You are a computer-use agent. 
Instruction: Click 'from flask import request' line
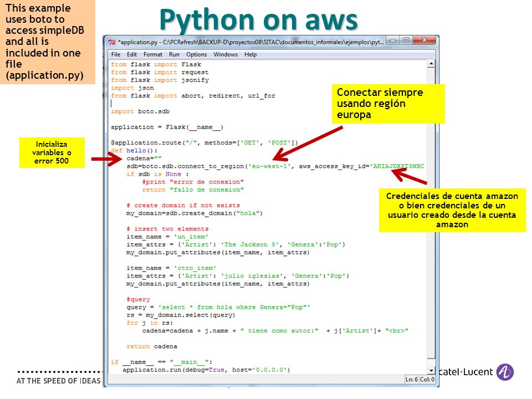coord(160,72)
